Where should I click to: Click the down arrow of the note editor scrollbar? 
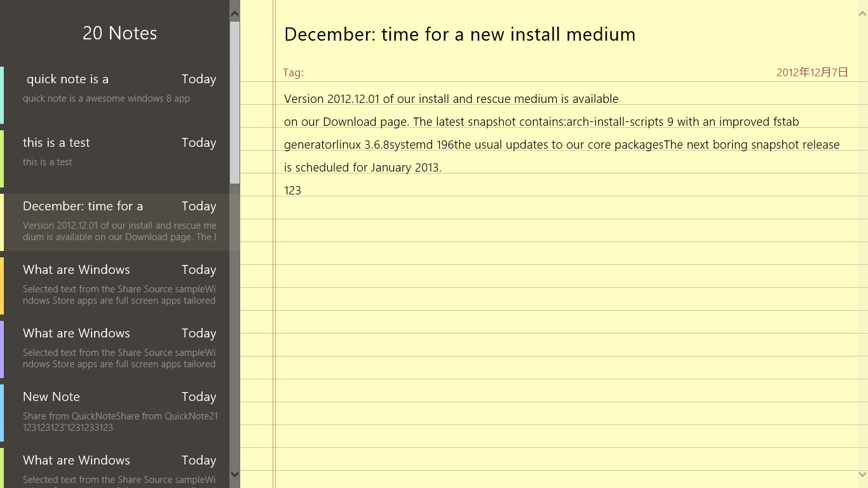[x=862, y=474]
